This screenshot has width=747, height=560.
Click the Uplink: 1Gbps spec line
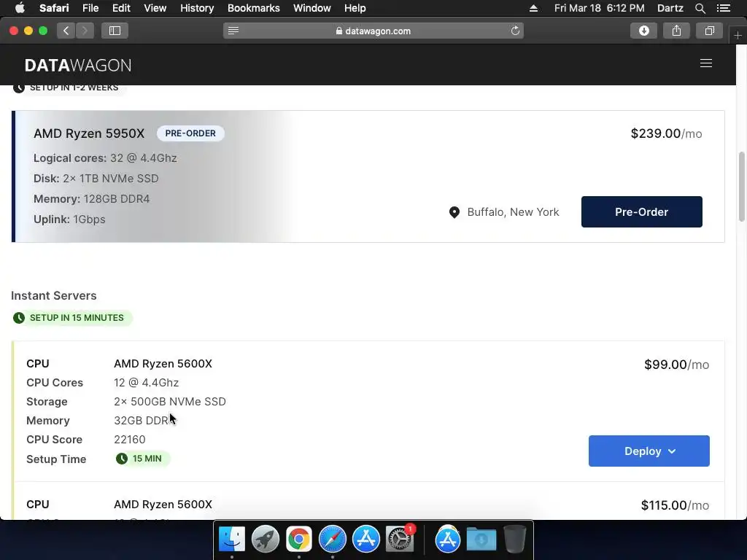(69, 219)
